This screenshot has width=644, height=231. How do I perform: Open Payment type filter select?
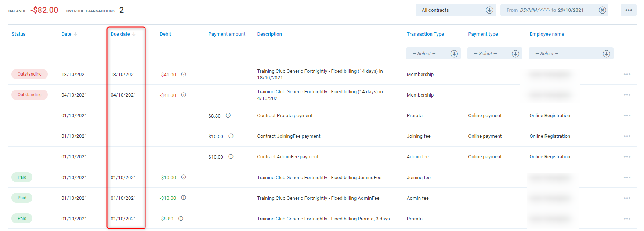coord(495,54)
